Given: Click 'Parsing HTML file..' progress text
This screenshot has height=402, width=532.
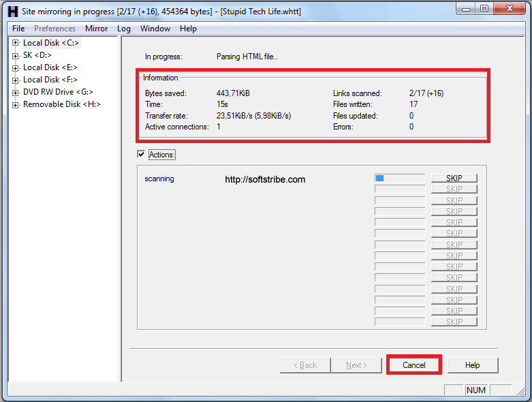Looking at the screenshot, I should 247,57.
